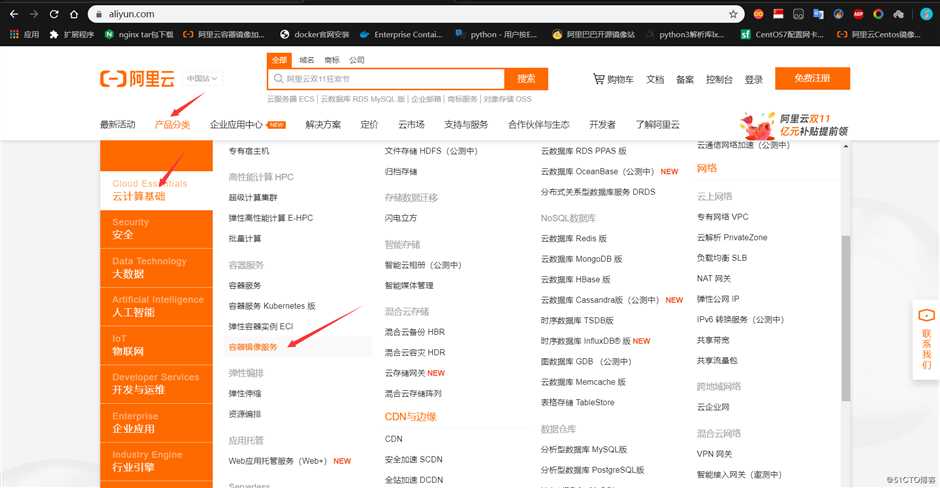This screenshot has height=488, width=940.
Task: Reload the page with the refresh icon
Action: (x=54, y=14)
